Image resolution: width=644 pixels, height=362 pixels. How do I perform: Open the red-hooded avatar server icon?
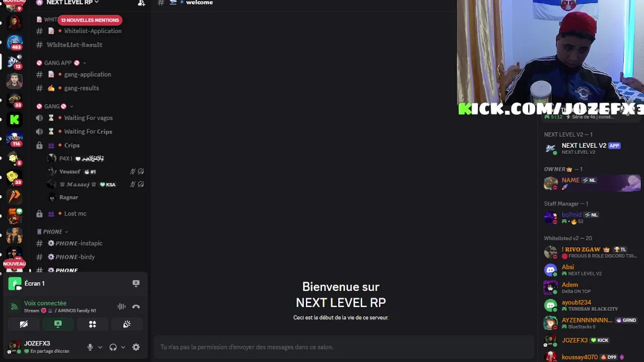point(15,23)
